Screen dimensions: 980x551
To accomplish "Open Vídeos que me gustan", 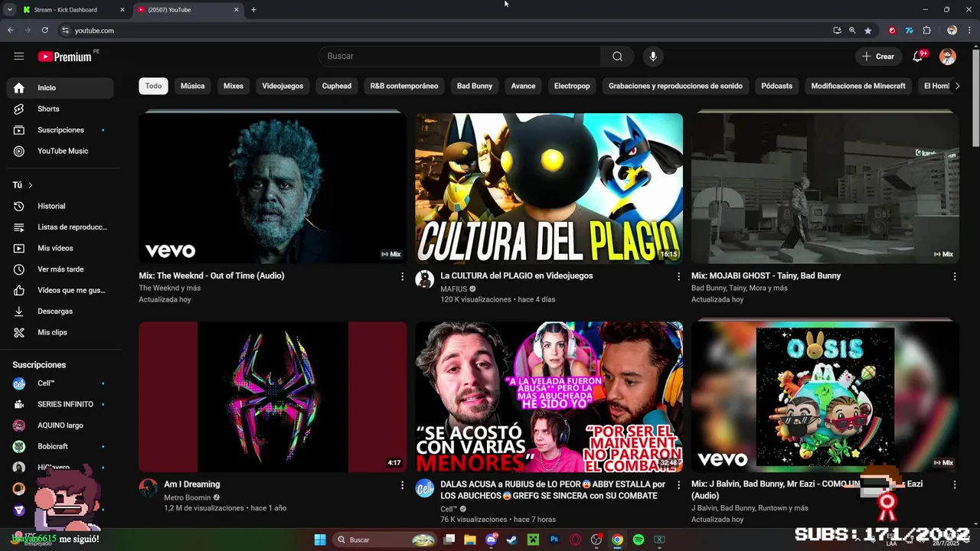I will (x=60, y=290).
